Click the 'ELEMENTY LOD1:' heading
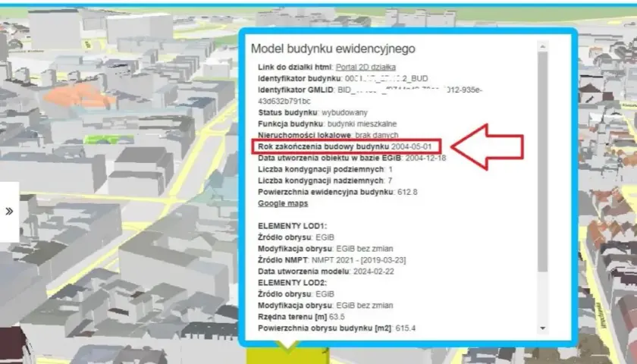 click(x=292, y=226)
